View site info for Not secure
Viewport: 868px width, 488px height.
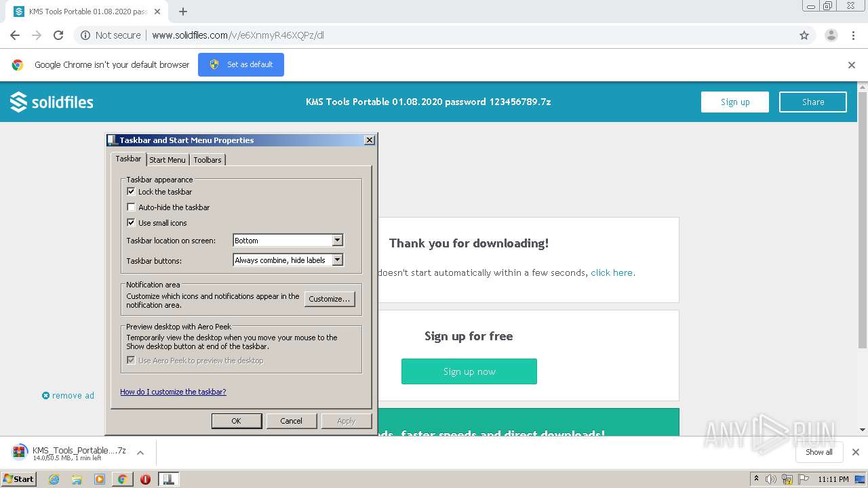click(x=111, y=35)
